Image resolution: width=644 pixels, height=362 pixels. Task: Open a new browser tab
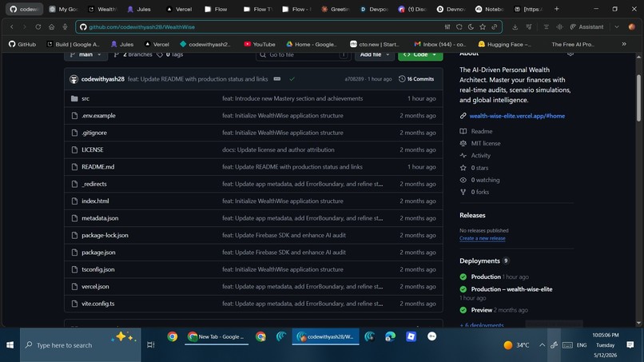point(557,9)
